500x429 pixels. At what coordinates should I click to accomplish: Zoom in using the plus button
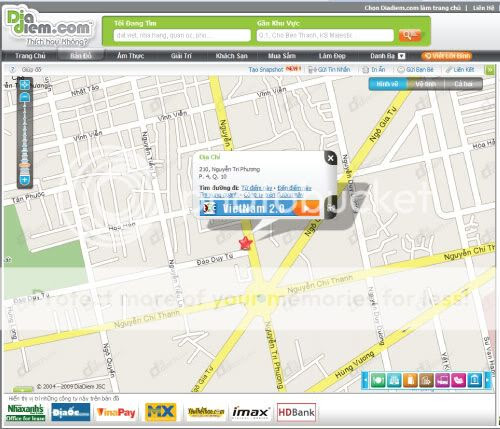click(25, 180)
